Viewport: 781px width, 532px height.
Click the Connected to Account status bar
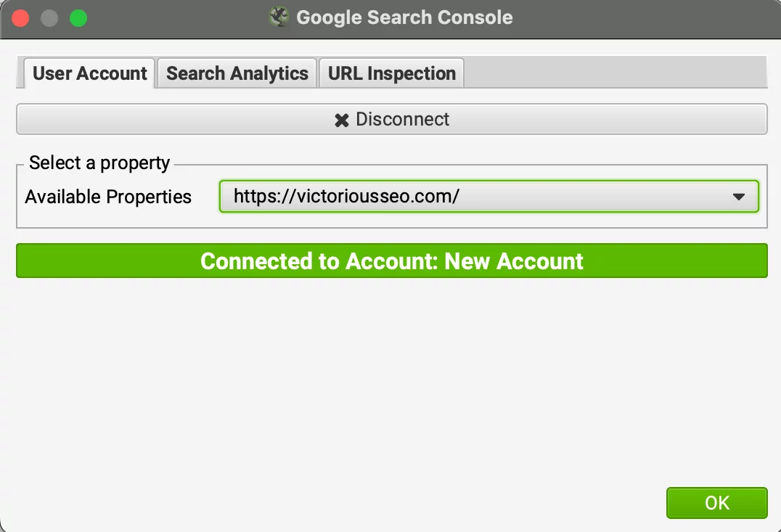391,261
